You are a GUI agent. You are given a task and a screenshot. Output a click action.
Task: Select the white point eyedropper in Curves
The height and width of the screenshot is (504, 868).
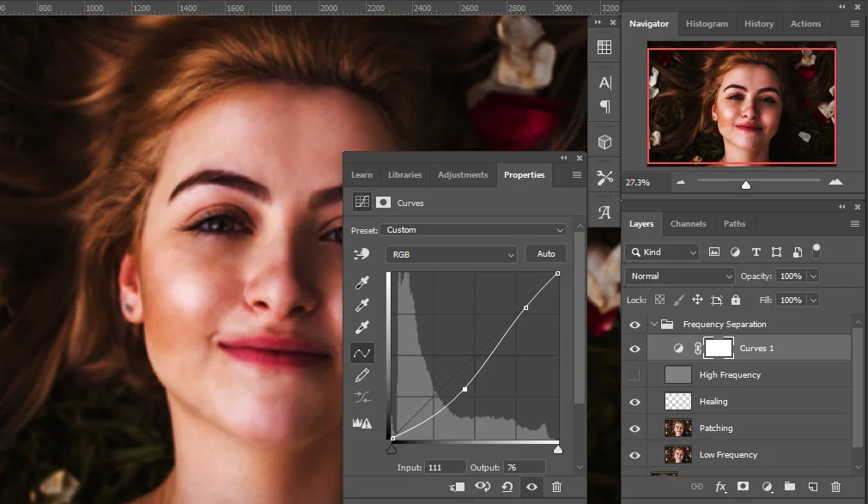click(362, 327)
